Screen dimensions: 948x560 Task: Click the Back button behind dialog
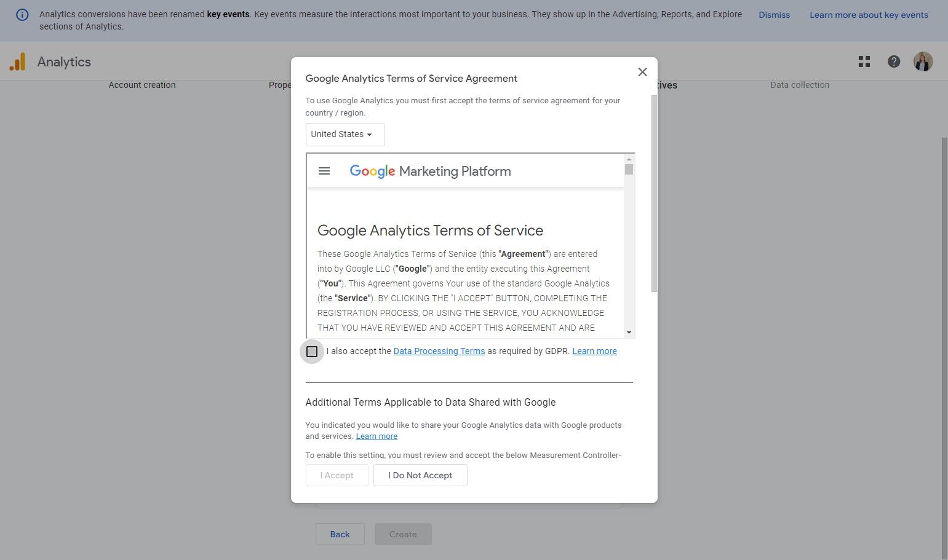coord(340,534)
